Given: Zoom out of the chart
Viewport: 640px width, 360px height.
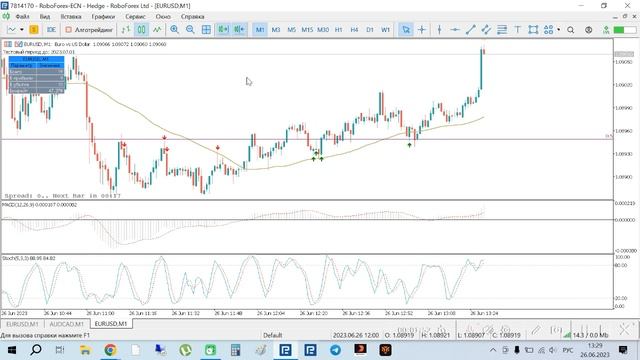Looking at the screenshot, I should tap(190, 30).
